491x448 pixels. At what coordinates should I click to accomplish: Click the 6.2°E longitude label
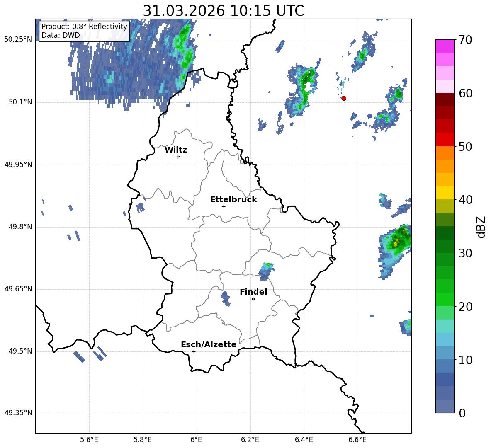pos(250,440)
